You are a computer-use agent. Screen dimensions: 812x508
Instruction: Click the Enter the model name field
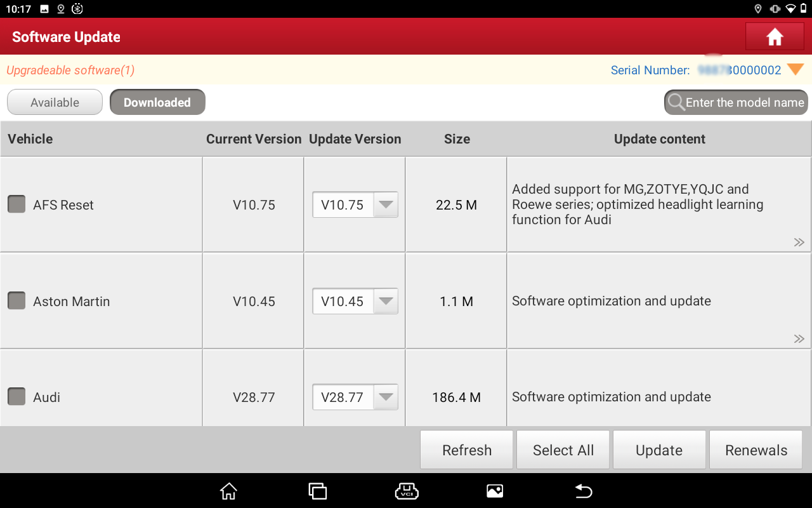coord(744,102)
